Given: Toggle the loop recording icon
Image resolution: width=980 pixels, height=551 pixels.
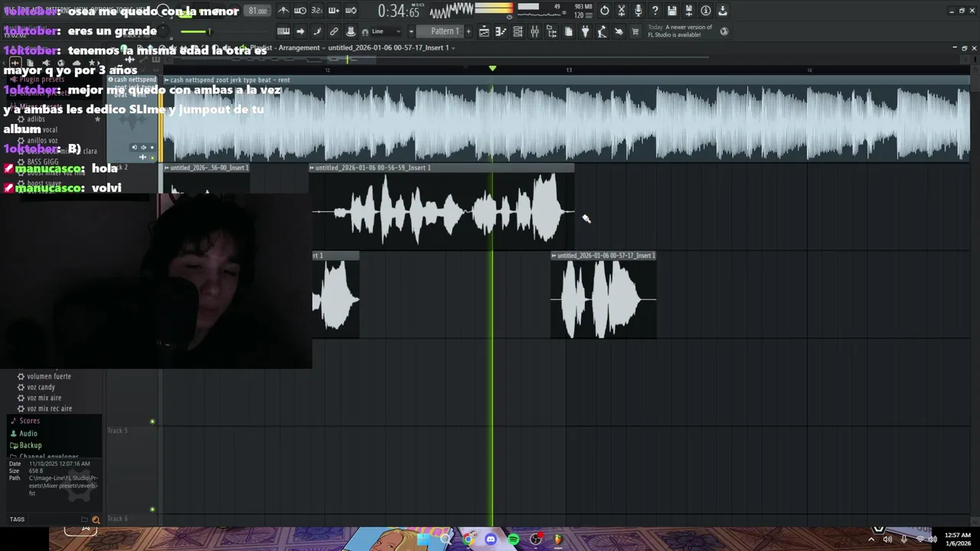Looking at the screenshot, I should tap(351, 11).
